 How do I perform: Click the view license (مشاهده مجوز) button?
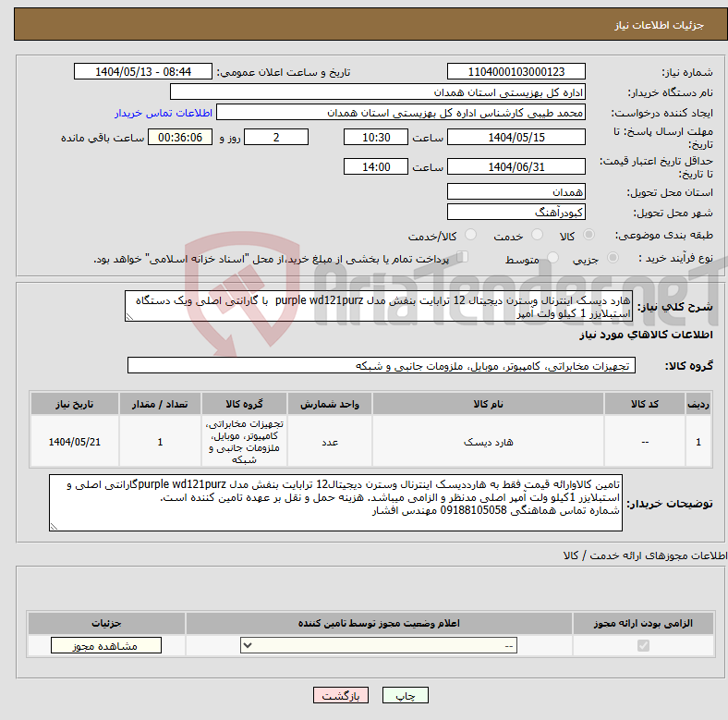(x=106, y=646)
